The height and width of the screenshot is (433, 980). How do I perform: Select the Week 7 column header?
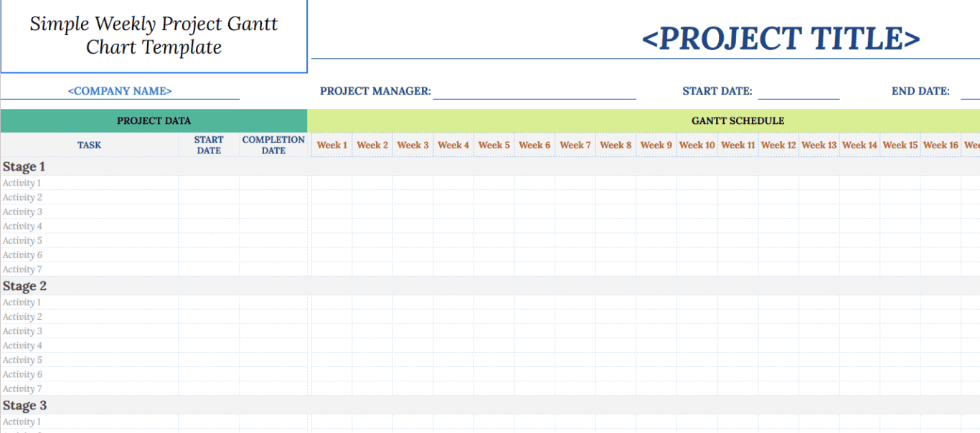[x=575, y=145]
